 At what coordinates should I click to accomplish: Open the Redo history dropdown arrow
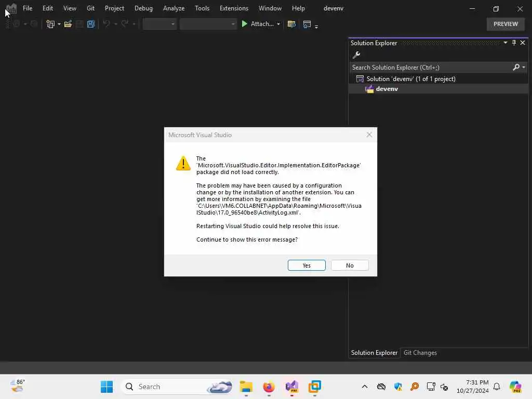pos(134,24)
